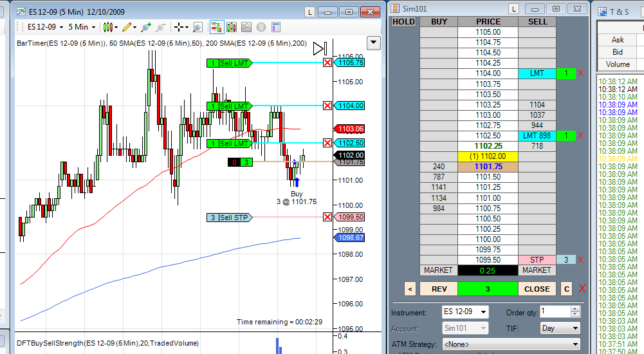Click the blue 1098.67 SMA price marker
The width and height of the screenshot is (644, 354).
349,238
